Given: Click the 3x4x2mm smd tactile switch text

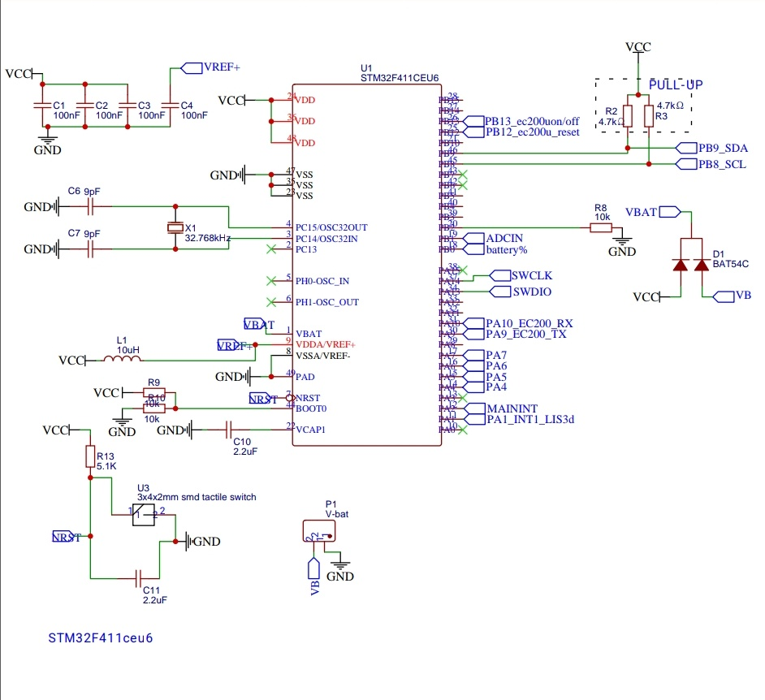Looking at the screenshot, I should click(x=197, y=497).
